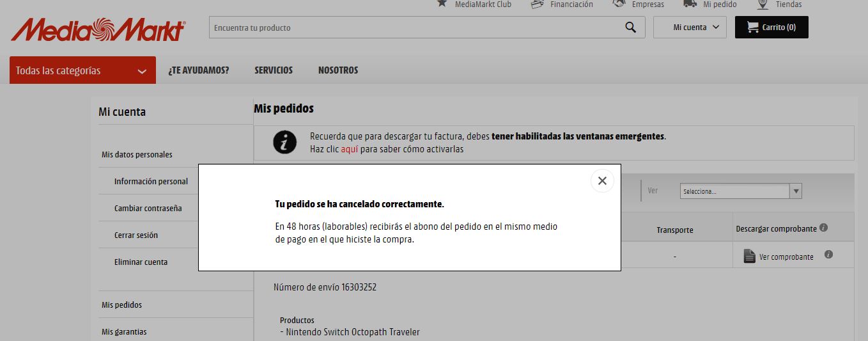Click the Financiación card icon
Image resolution: width=868 pixels, height=341 pixels.
tap(537, 3)
